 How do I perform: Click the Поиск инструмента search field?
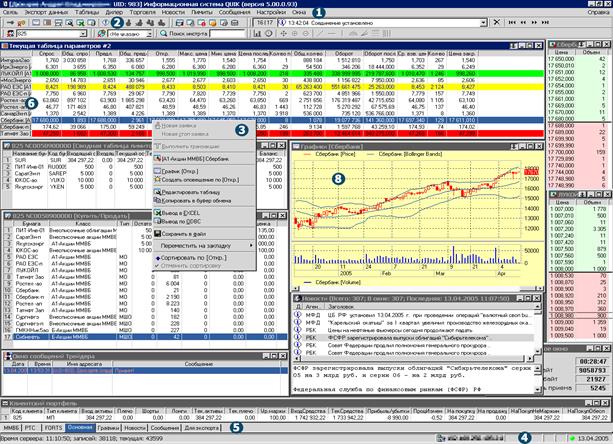(225, 34)
